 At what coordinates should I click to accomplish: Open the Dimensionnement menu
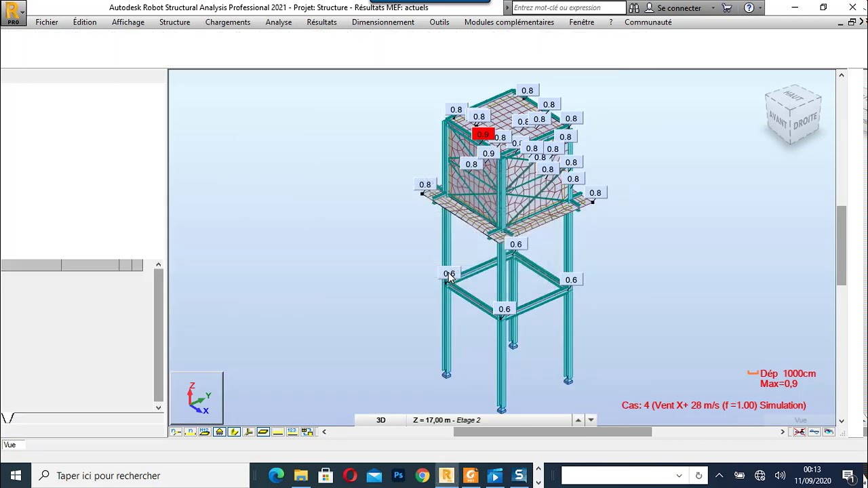383,22
